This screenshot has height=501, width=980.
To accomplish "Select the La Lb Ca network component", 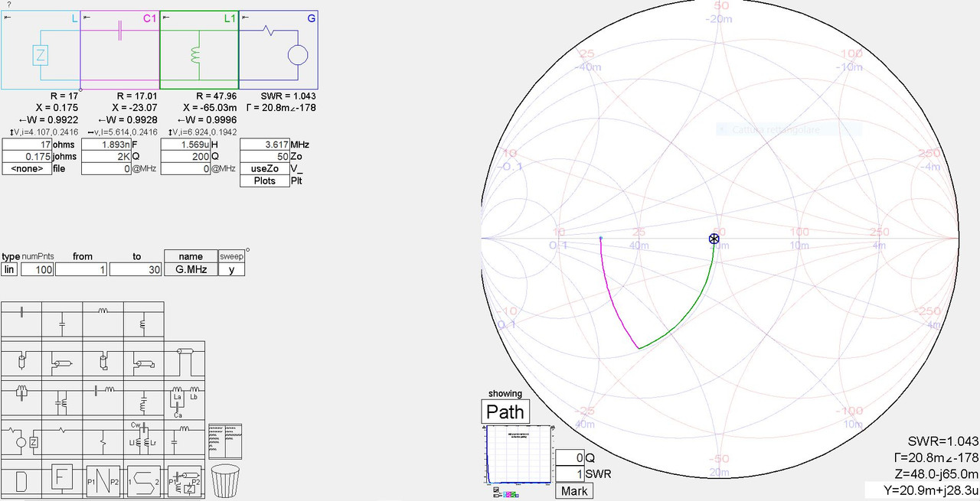I will (x=184, y=400).
